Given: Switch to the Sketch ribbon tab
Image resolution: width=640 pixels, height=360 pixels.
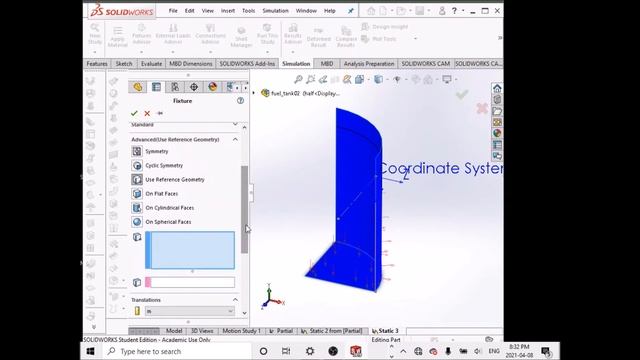Looking at the screenshot, I should click(x=124, y=64).
